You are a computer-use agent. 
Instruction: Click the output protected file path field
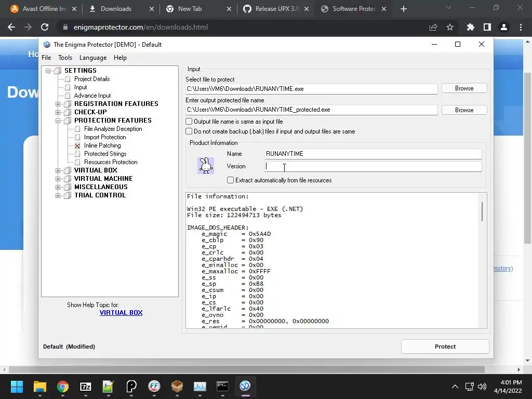(312, 110)
